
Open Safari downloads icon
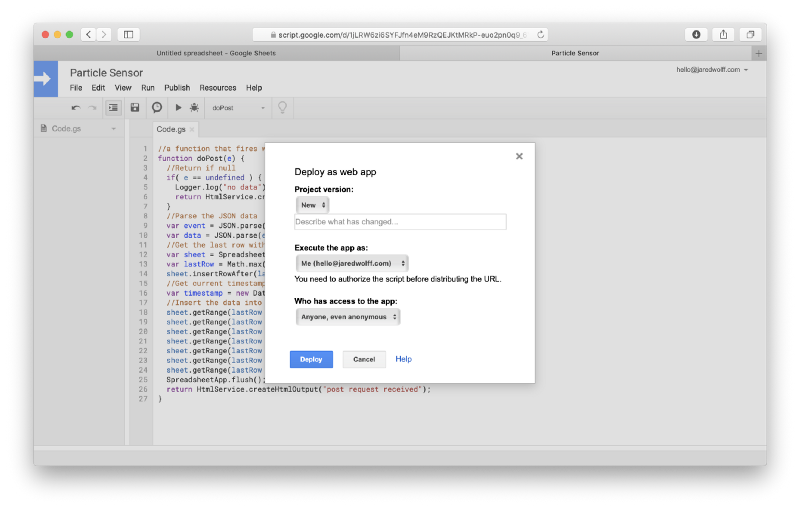pos(696,34)
